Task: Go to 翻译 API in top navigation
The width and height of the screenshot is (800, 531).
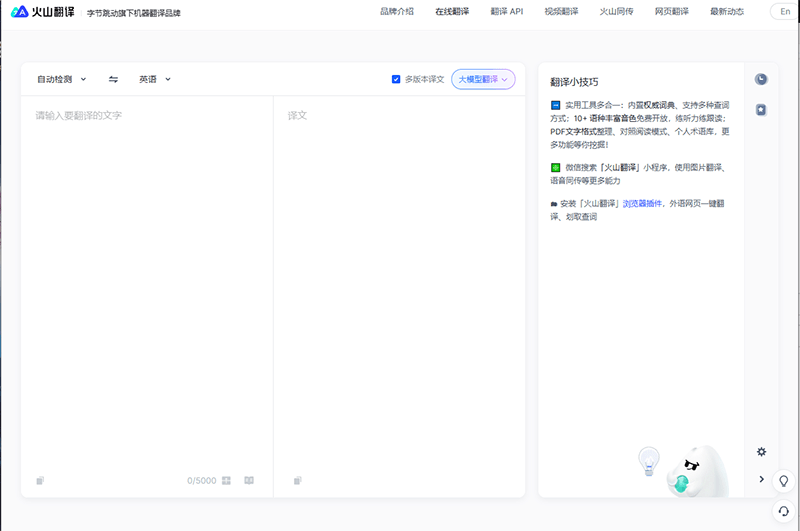Action: tap(506, 12)
